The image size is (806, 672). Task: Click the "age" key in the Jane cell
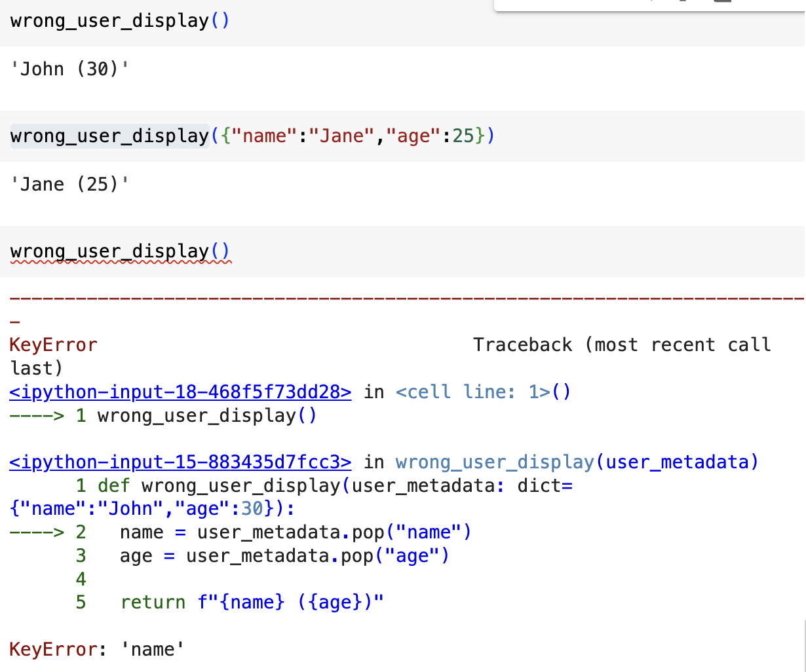point(413,136)
